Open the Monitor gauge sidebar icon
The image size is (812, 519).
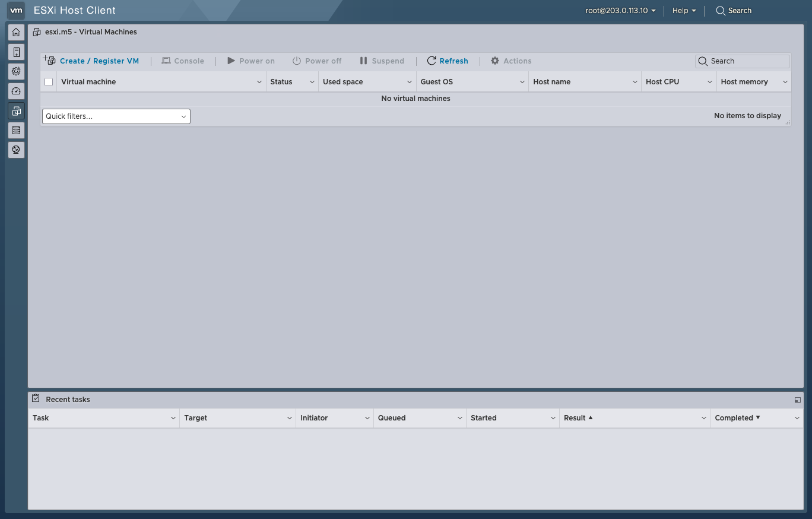16,91
